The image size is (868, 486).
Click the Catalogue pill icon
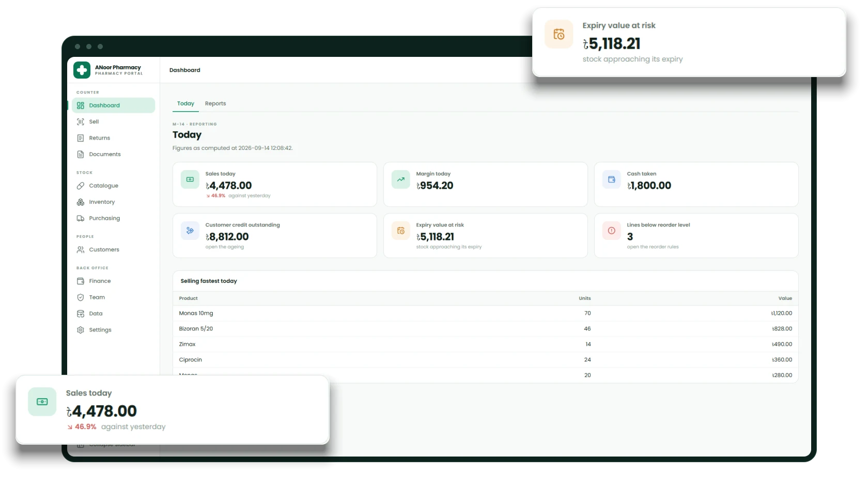[81, 186]
